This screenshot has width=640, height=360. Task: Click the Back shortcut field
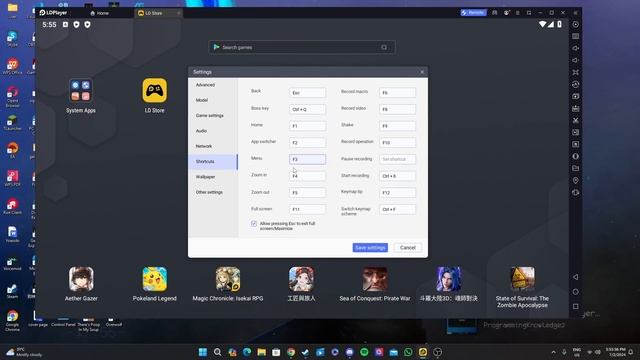307,93
